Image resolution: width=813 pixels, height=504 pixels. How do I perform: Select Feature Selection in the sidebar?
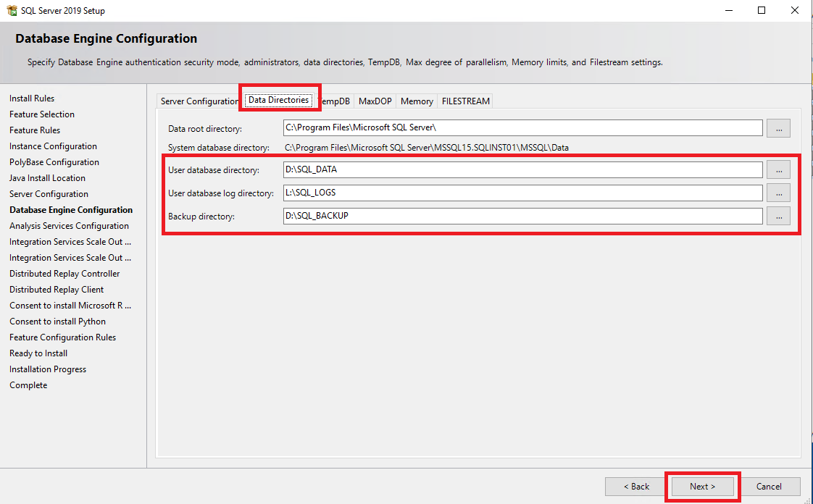coord(42,114)
